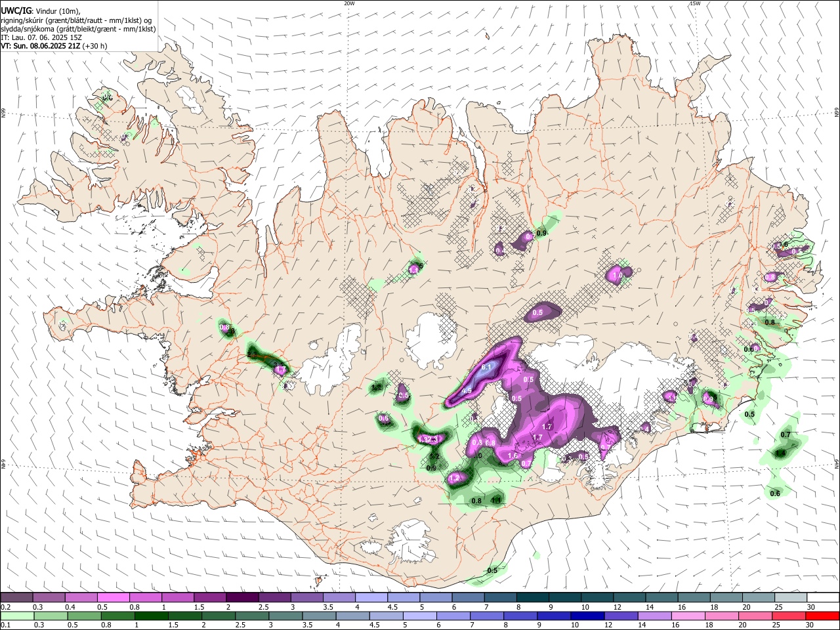Select the pale lavender 4–4.5 swatch in the top legend row
Viewport: 840px width, 630px height.
(x=370, y=597)
